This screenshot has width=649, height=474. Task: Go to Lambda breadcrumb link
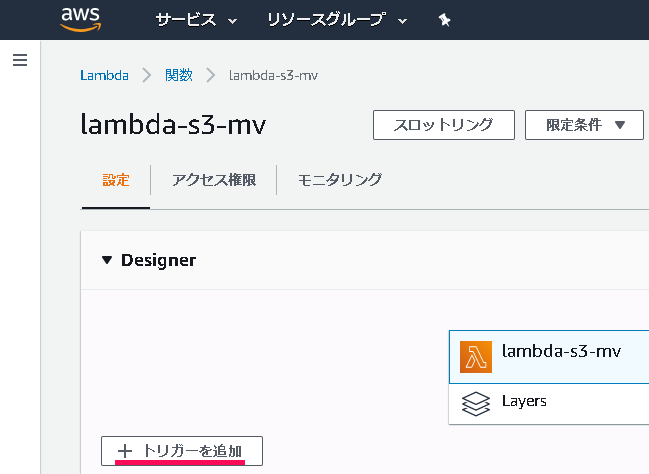pos(104,75)
